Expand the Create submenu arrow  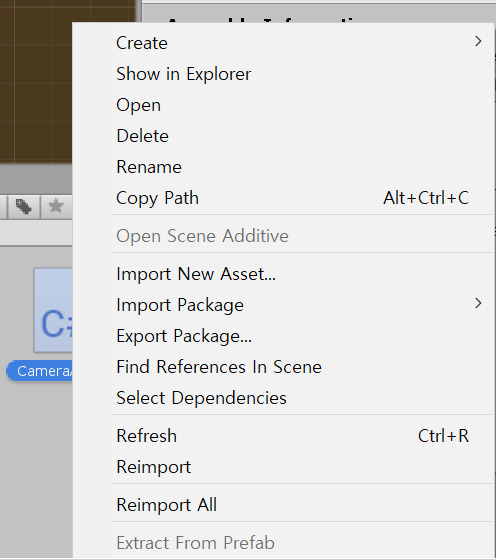(x=478, y=41)
